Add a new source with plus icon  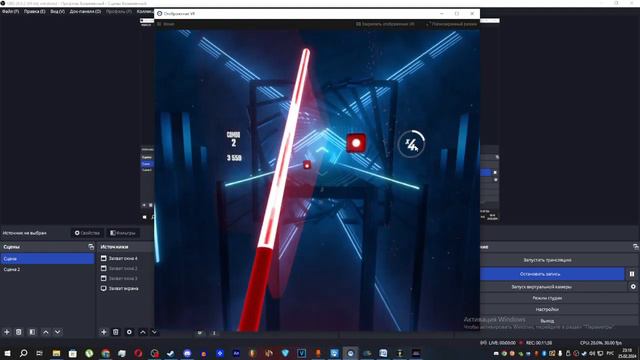104,332
